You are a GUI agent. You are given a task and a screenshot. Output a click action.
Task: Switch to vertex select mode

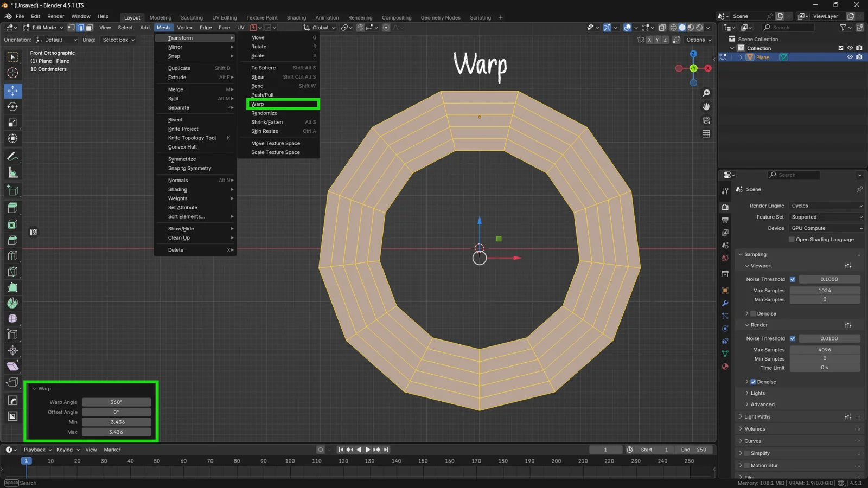[71, 28]
